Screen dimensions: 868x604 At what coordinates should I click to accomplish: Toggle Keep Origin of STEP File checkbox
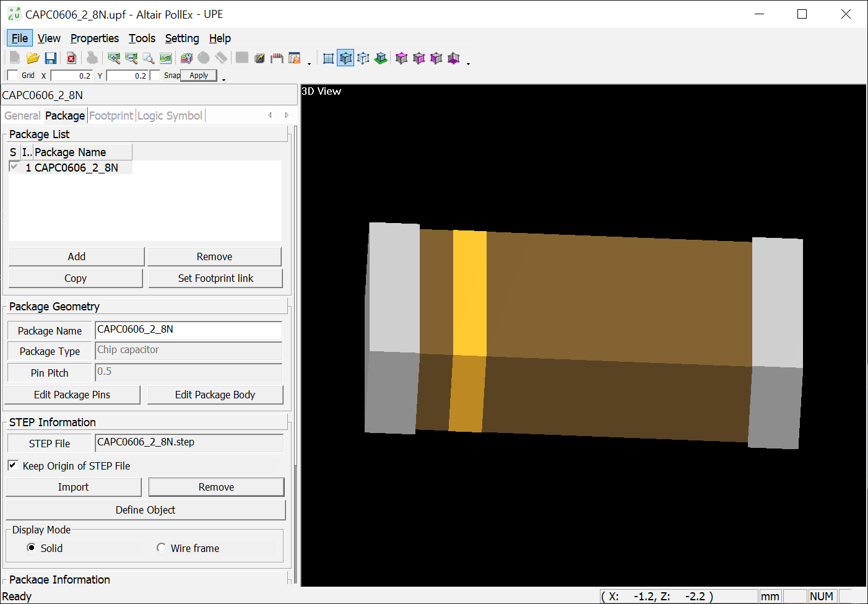pyautogui.click(x=12, y=465)
